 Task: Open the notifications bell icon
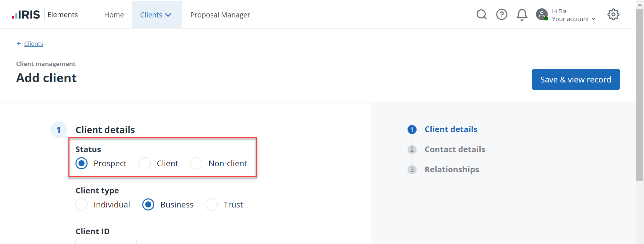coord(522,15)
